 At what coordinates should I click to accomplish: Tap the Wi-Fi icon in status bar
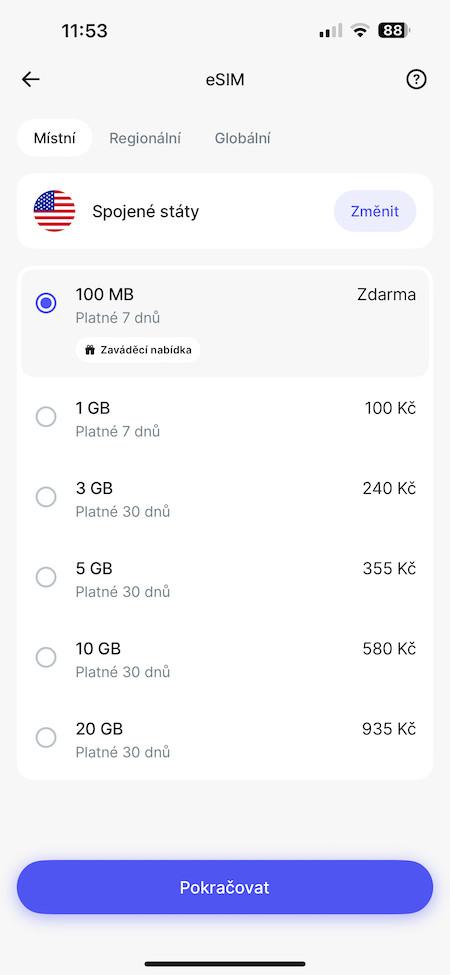point(359,30)
